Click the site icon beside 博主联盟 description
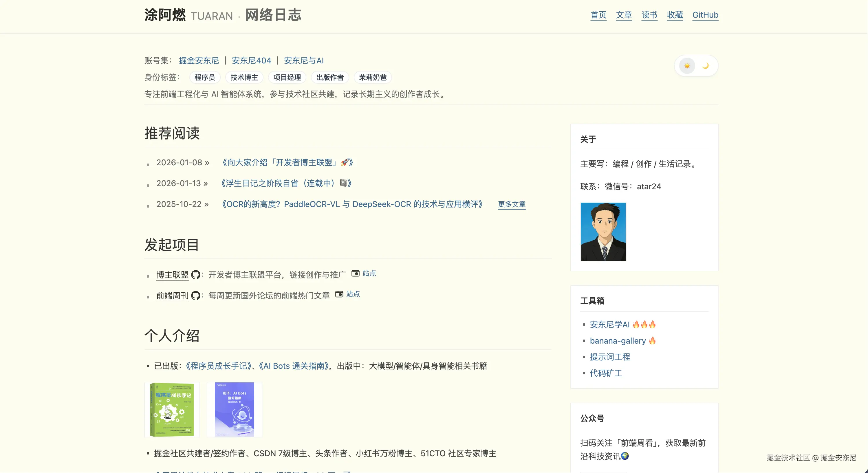The image size is (868, 473). (x=355, y=273)
